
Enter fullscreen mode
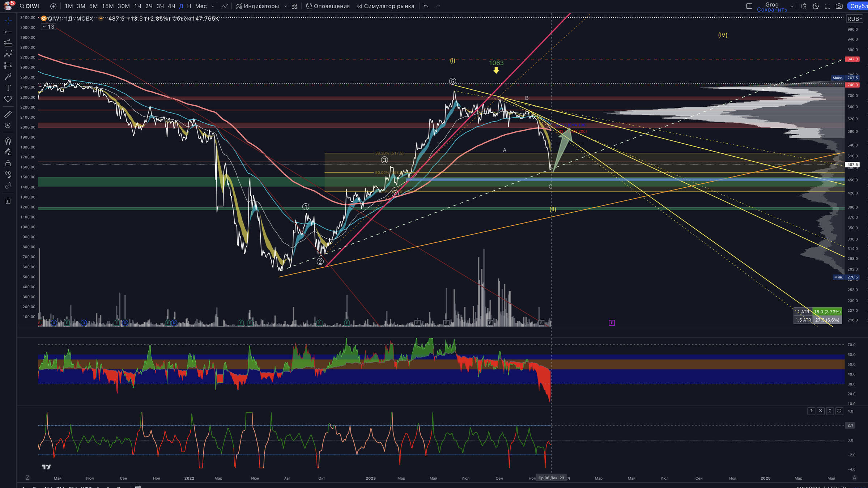point(827,6)
